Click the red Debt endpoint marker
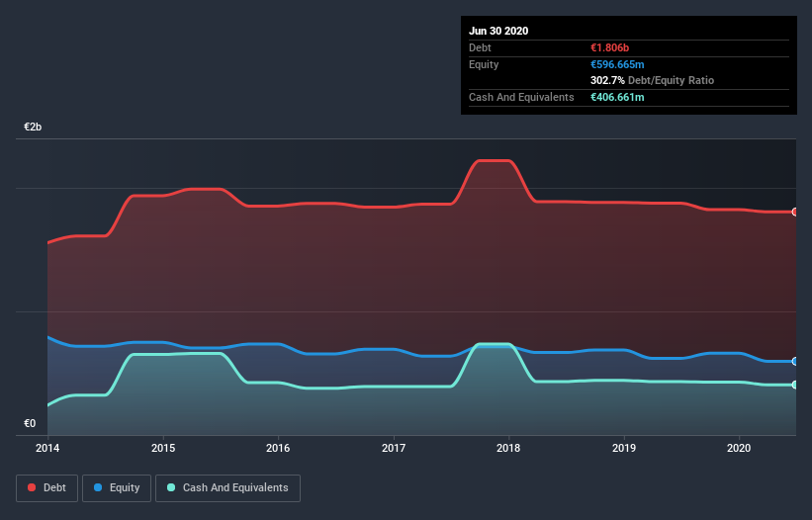 [795, 213]
